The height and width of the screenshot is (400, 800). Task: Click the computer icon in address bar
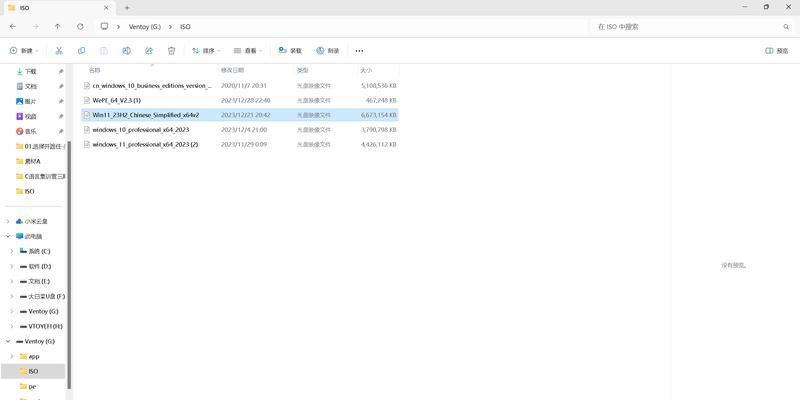click(104, 27)
